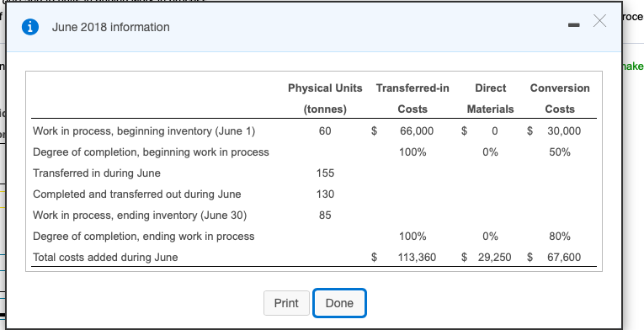The height and width of the screenshot is (330, 644).
Task: Click the 130 tonnes transferred out value
Action: [325, 194]
